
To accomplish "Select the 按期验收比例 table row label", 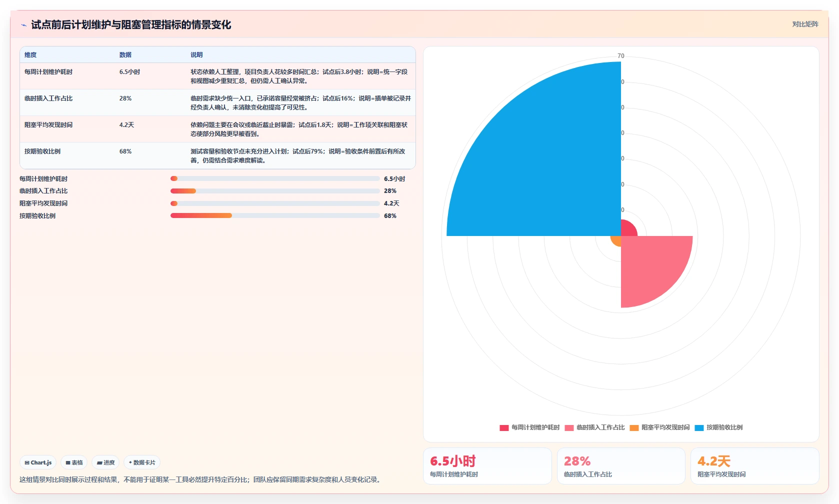I will pos(42,151).
